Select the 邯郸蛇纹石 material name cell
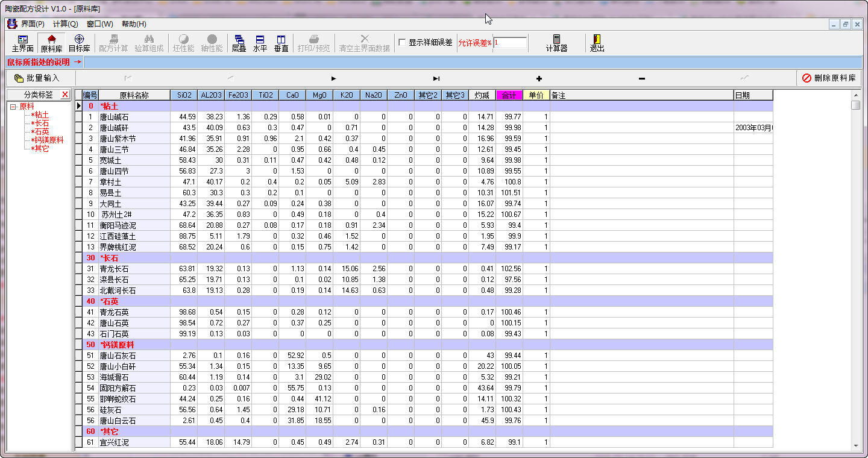This screenshot has width=868, height=458. (134, 399)
